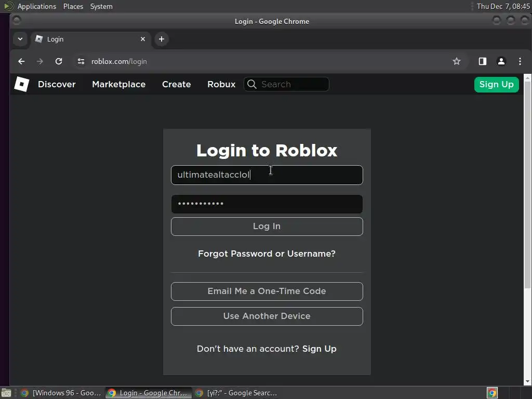Select the Login browser tab

[90, 39]
